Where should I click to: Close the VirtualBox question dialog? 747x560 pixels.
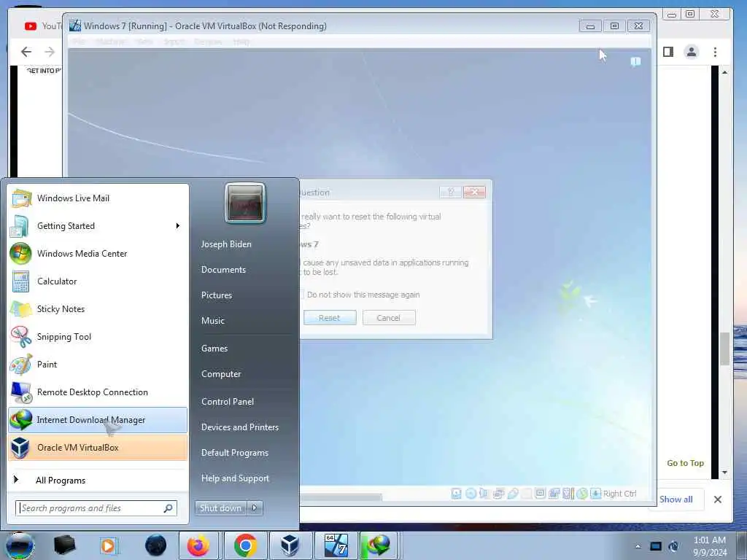tap(474, 192)
